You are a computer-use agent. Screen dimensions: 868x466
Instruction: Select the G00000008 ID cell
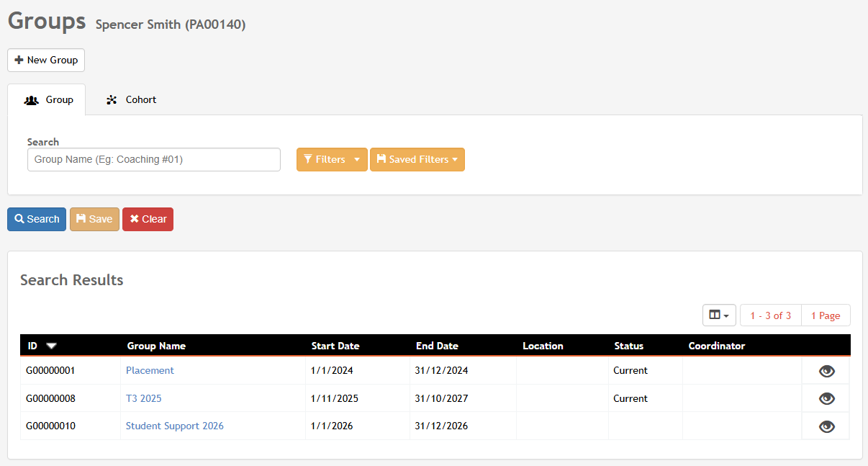point(50,398)
